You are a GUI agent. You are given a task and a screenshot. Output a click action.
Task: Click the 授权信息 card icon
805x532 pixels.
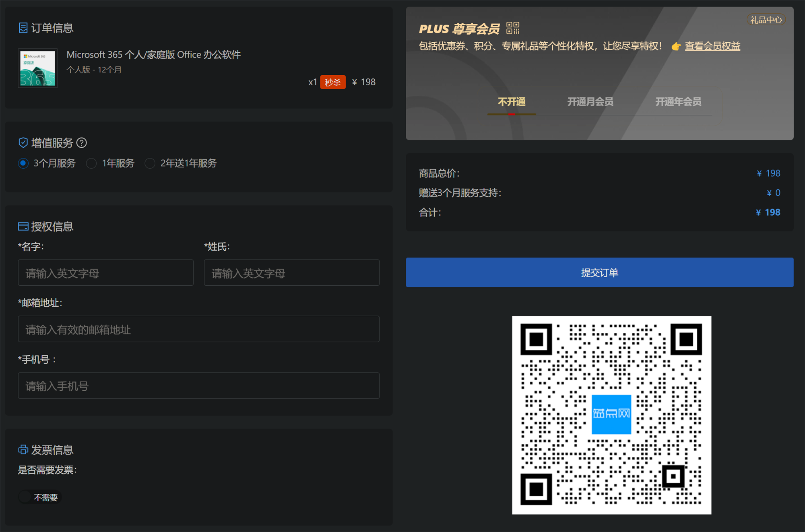tap(23, 227)
